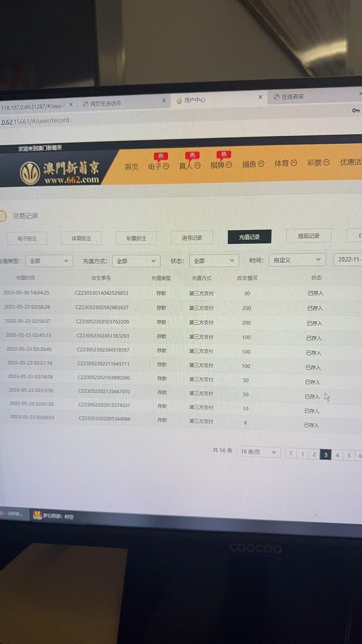Close the 网页无法访问 browser tab

[164, 101]
